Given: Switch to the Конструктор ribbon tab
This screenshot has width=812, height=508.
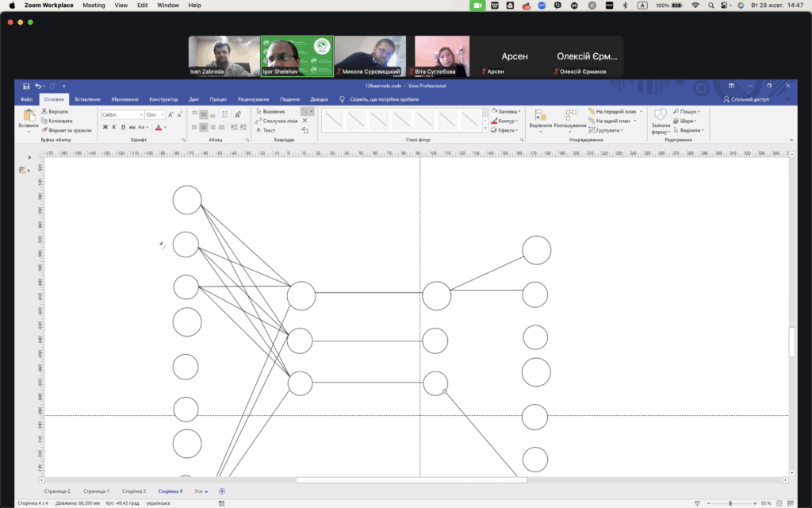Looking at the screenshot, I should pos(163,99).
